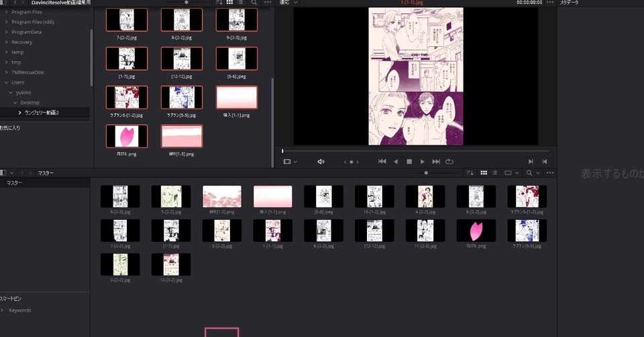Expand the Keywords smart bin
The width and height of the screenshot is (644, 337).
click(x=3, y=310)
